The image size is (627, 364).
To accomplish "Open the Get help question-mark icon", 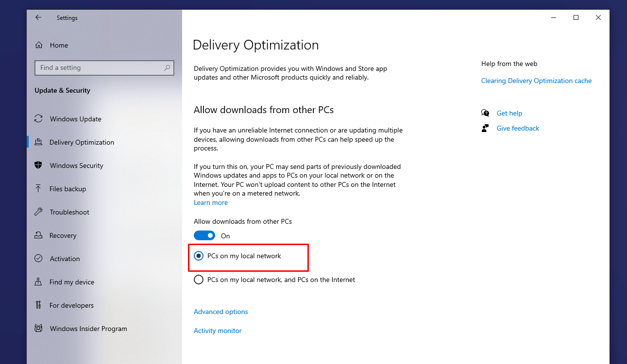I will click(485, 113).
